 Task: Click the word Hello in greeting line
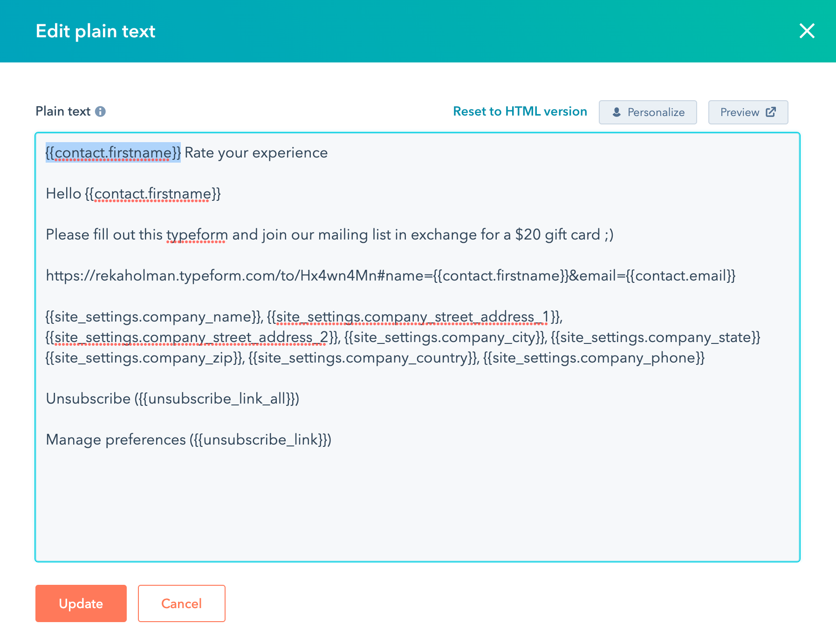[63, 194]
